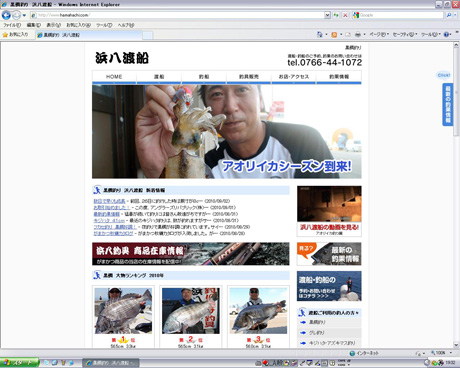Click the orange RSS feeds icon
460x368 pixels.
coord(334,34)
